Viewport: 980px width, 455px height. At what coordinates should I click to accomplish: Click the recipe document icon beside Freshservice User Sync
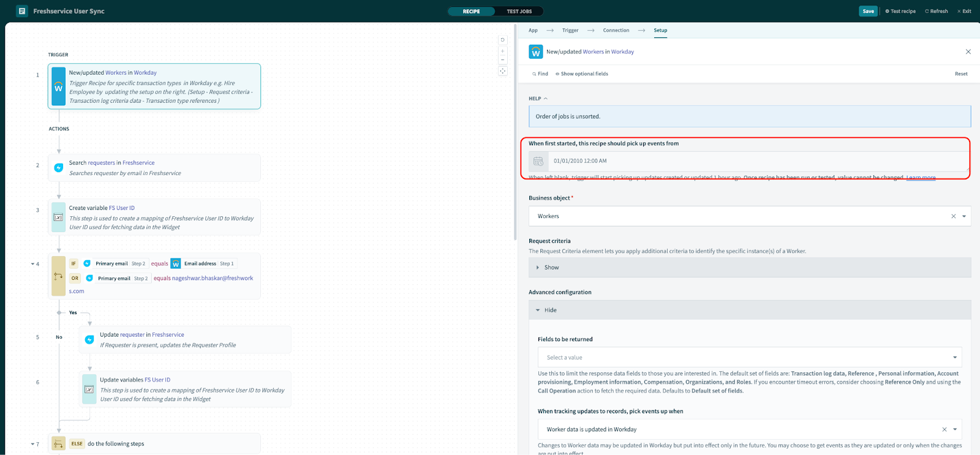coord(22,11)
